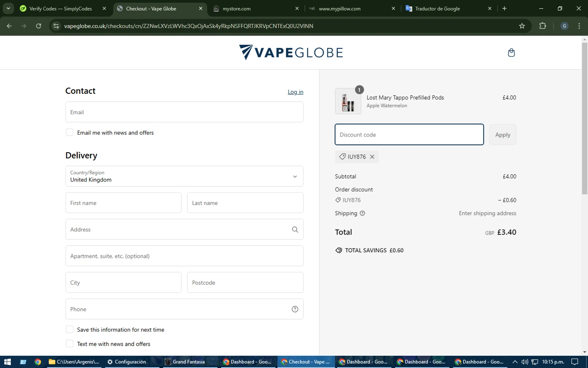Viewport: 588px width, 368px height.
Task: Click the Lost Mary Tappo product thumbnail
Action: click(x=348, y=101)
